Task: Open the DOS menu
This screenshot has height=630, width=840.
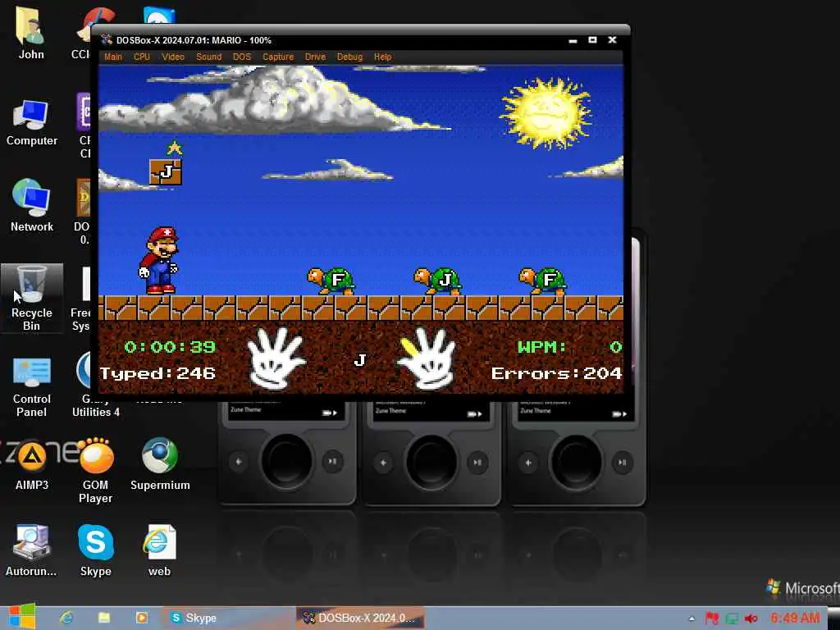Action: click(x=242, y=57)
